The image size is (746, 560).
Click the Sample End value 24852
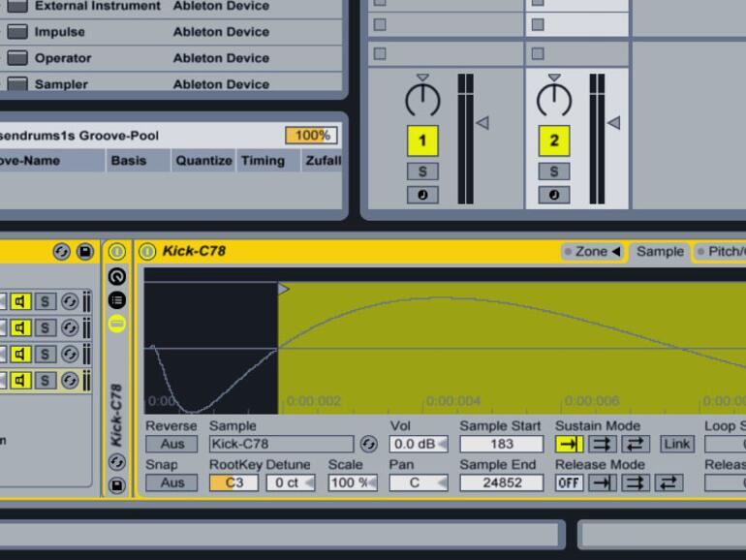502,482
